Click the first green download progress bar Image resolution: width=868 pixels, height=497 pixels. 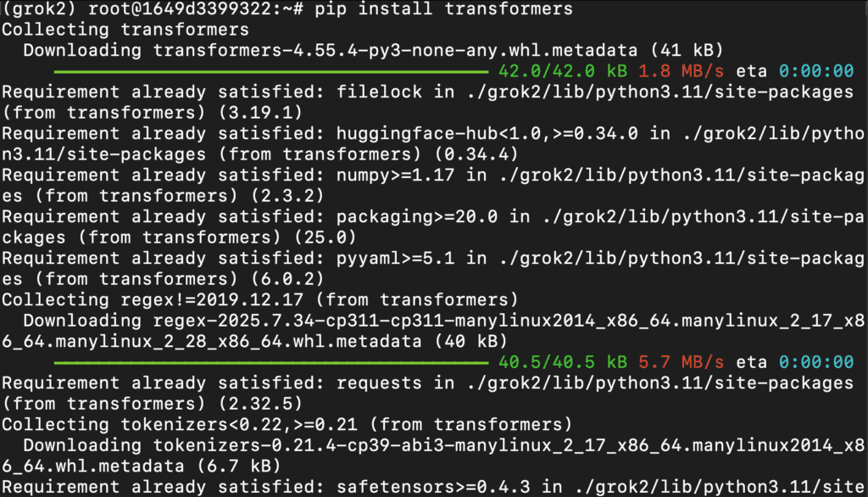coord(271,71)
